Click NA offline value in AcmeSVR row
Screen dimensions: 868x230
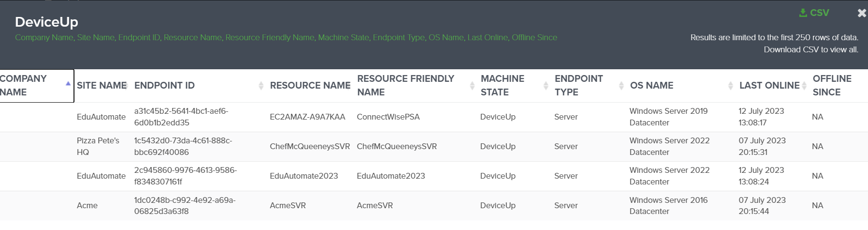(x=817, y=205)
